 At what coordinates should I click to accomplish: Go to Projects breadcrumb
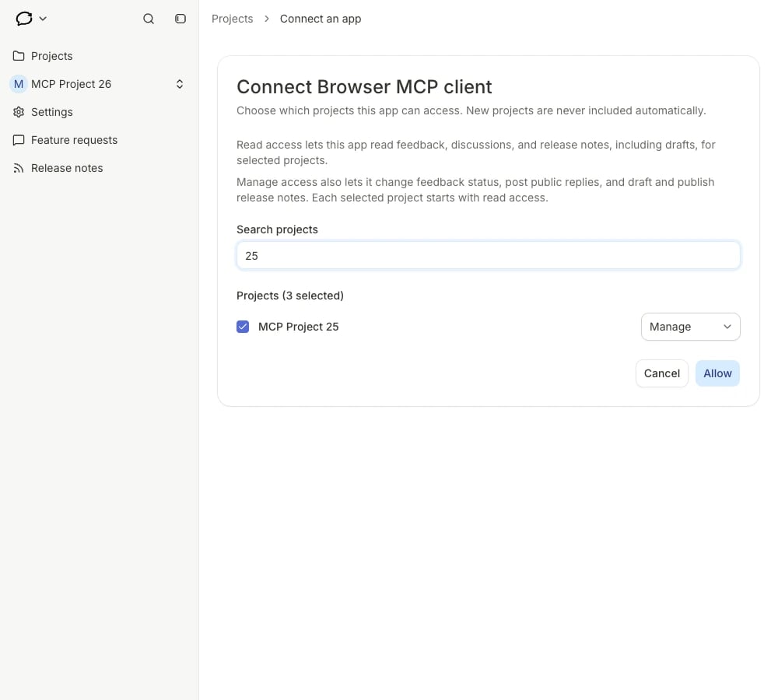232,19
